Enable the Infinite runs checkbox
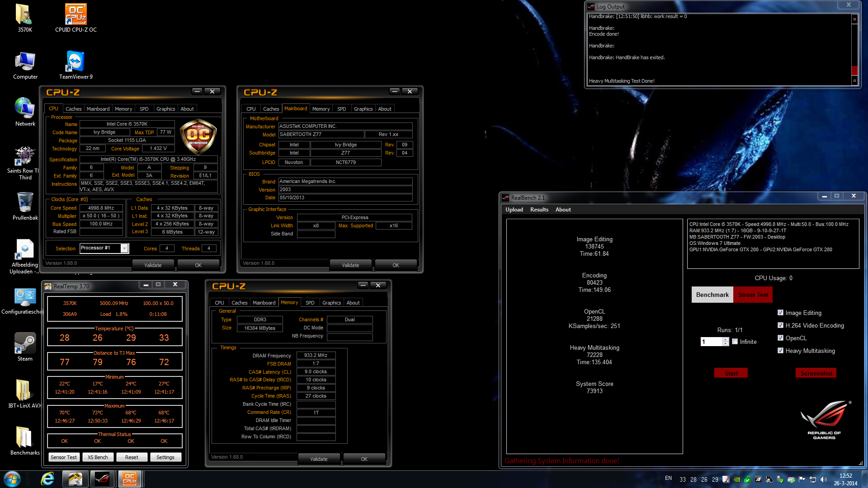 (x=735, y=342)
